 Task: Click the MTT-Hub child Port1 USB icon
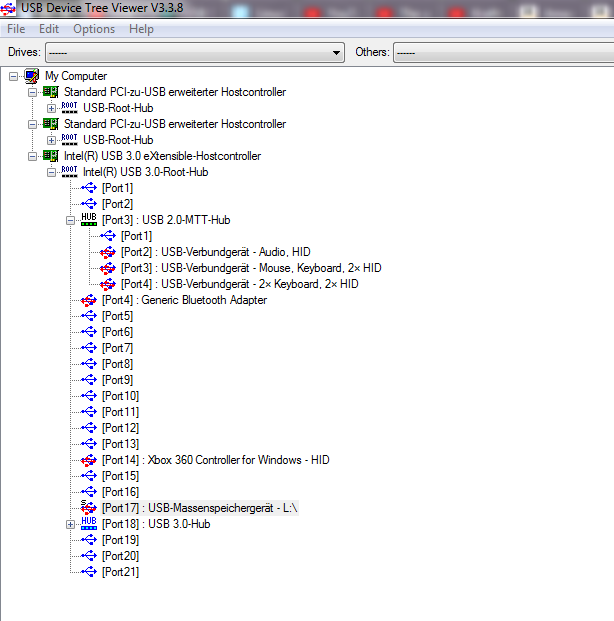[108, 236]
